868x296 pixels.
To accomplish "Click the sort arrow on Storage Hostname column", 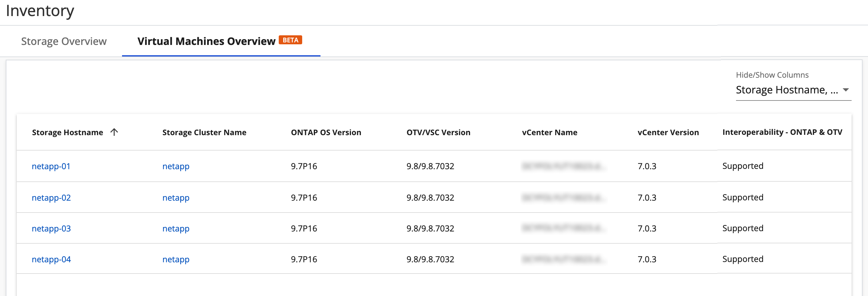I will (x=114, y=132).
